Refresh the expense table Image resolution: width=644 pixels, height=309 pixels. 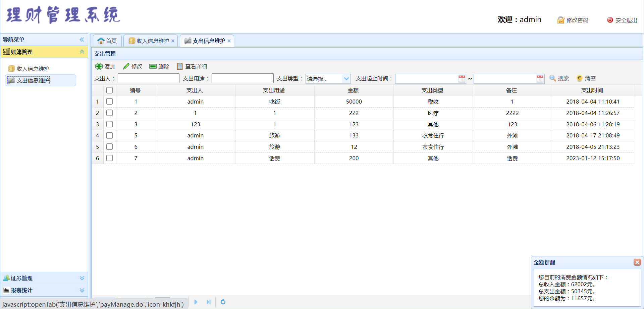223,302
